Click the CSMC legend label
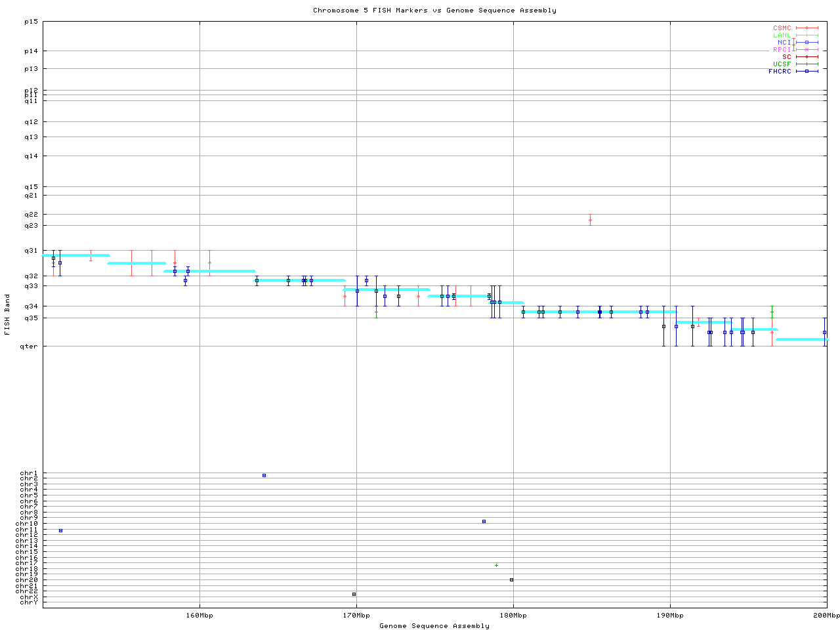Viewport: 840px width, 630px height. [782, 28]
